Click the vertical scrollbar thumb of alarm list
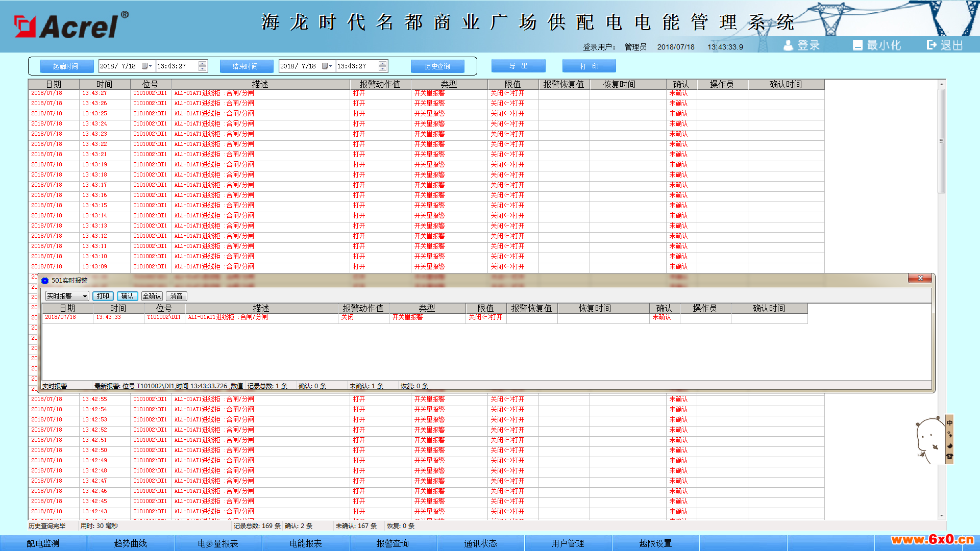This screenshot has width=980, height=551. pyautogui.click(x=942, y=141)
